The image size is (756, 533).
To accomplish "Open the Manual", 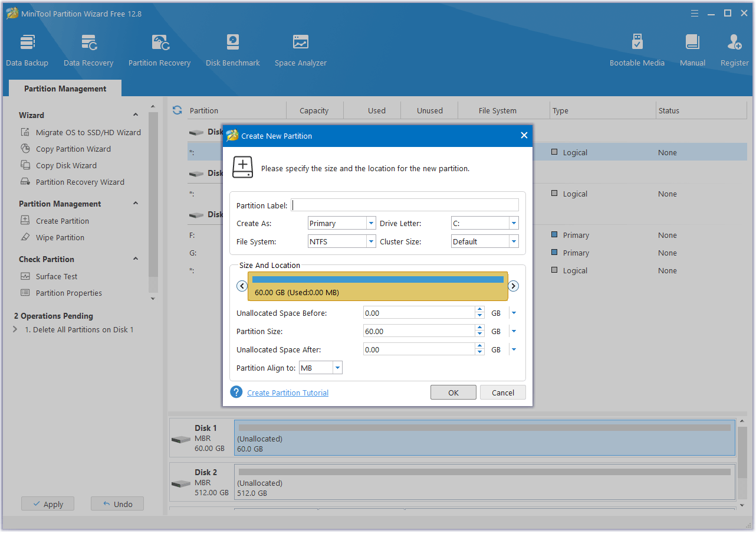I will 693,51.
